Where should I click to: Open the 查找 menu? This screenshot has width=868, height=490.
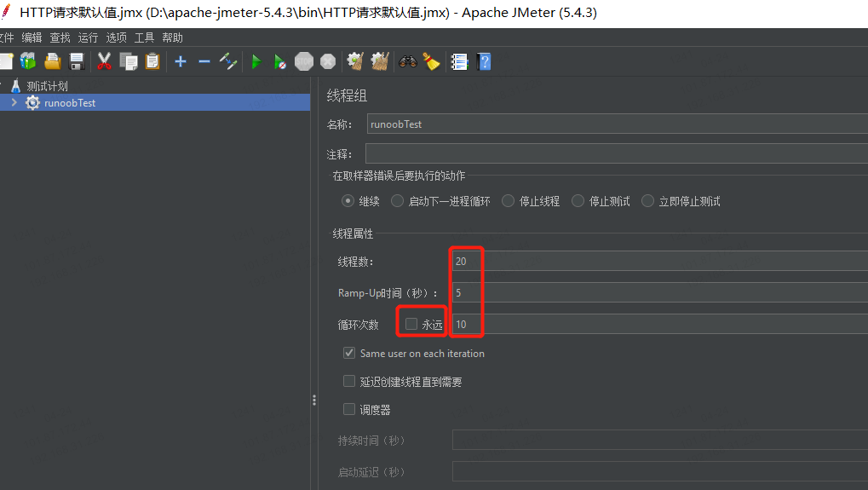click(60, 37)
